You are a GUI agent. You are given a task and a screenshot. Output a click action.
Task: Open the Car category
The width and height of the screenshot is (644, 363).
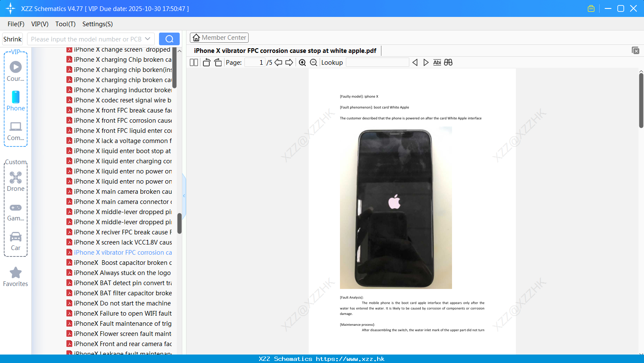coord(16,241)
